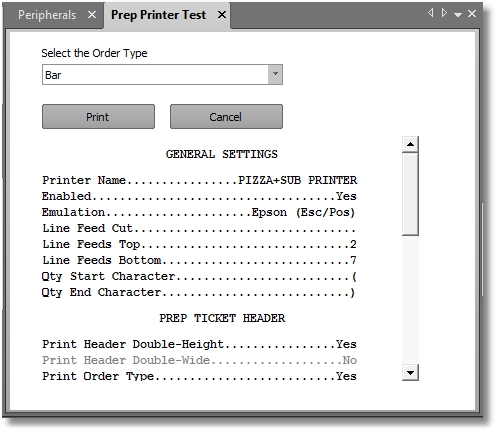Click the Enabled Yes line
Screen dimensions: 497x432
tap(199, 196)
